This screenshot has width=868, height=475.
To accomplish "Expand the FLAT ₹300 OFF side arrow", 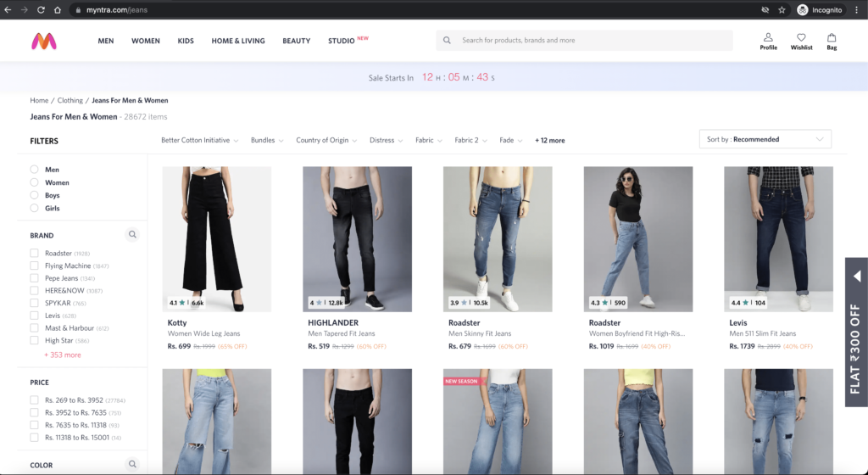I will pos(857,277).
